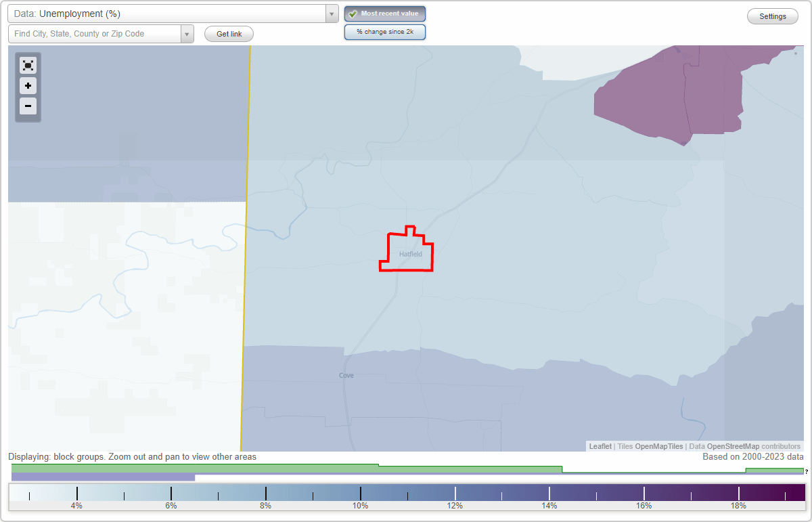This screenshot has width=812, height=522.
Task: Click the 14% mark on color legend
Action: pos(549,505)
